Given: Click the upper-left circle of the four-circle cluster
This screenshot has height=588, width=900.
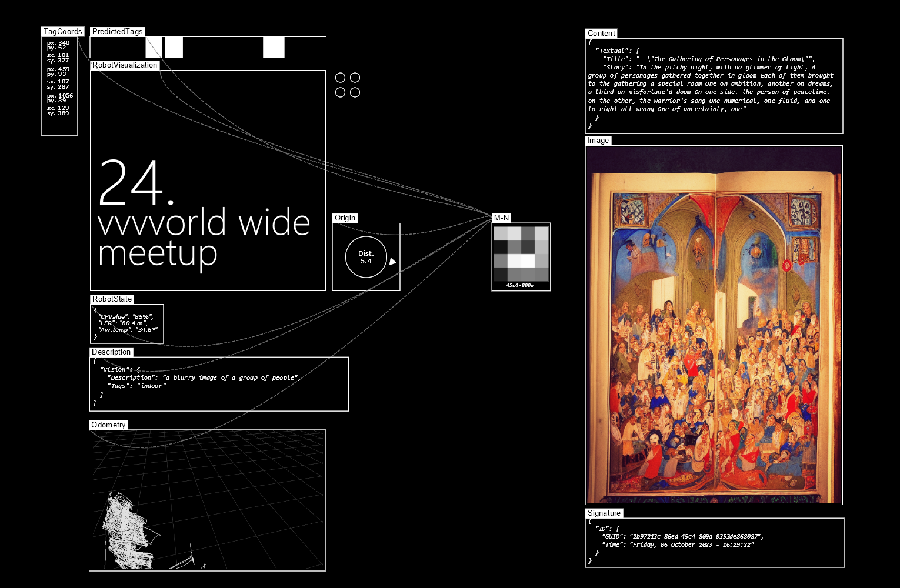Looking at the screenshot, I should click(340, 78).
